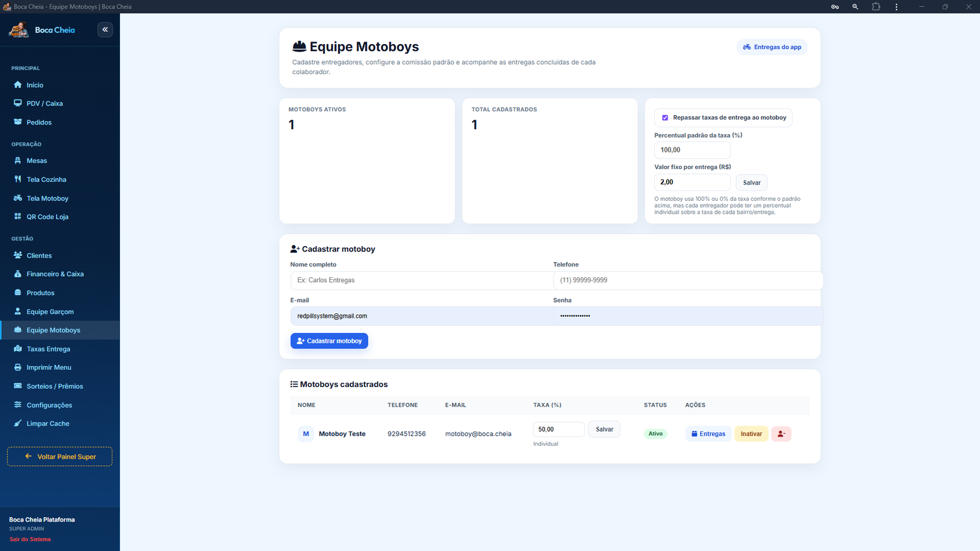Click the Sair do Sistema link

(30, 539)
